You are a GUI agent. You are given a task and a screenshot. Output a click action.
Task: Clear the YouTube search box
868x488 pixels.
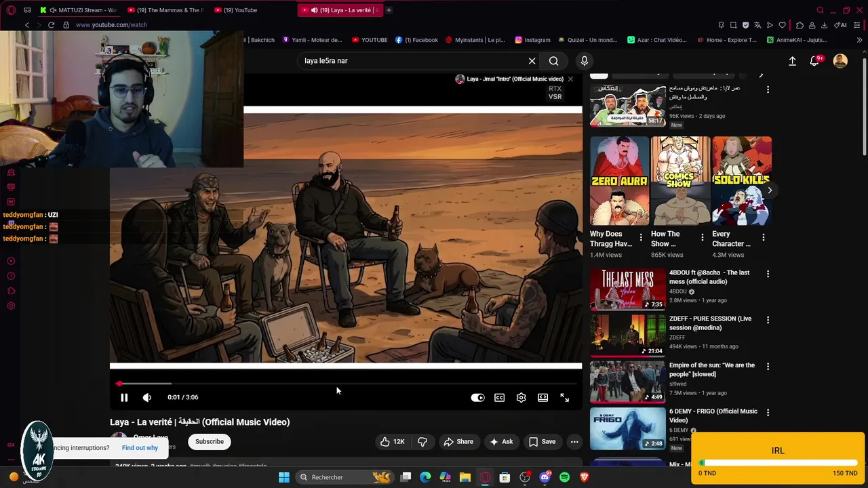(x=532, y=61)
